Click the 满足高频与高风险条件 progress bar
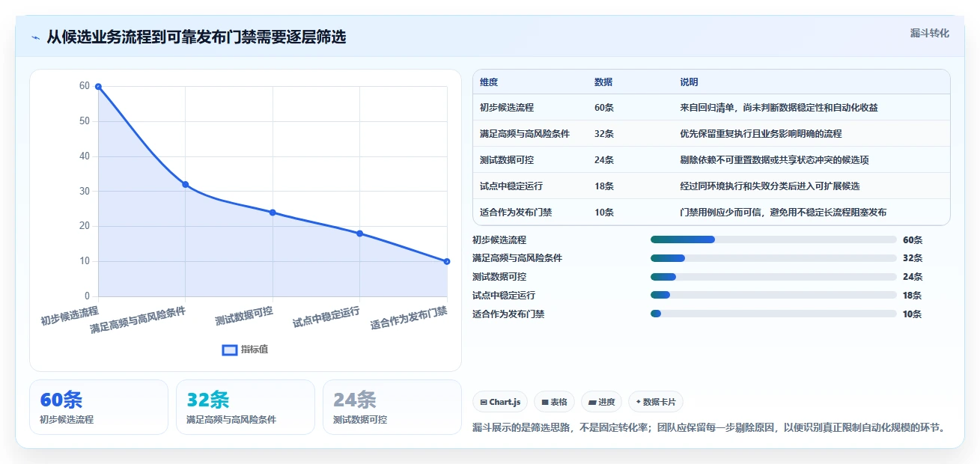Viewport: 980px width, 464px height. pos(773,258)
